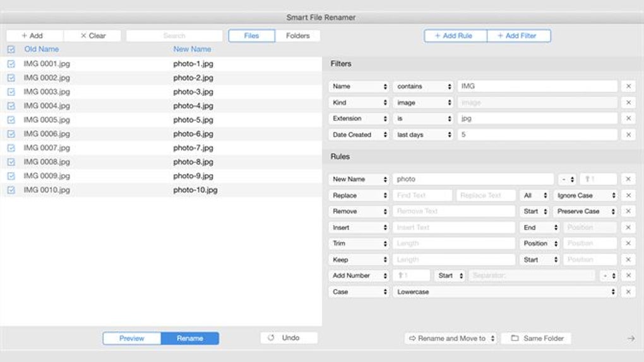Screen dimensions: 644x362
Task: Choose the Same Folder destination button
Action: [x=536, y=339]
